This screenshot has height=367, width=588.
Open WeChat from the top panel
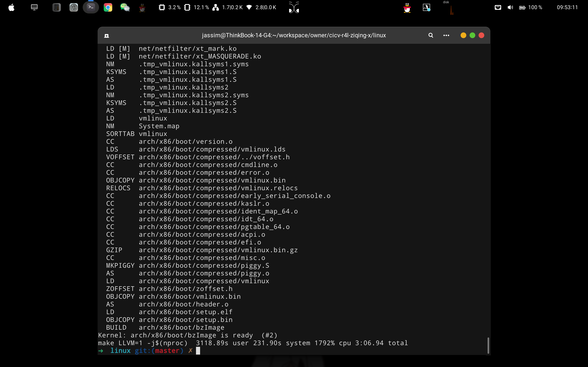pos(125,8)
